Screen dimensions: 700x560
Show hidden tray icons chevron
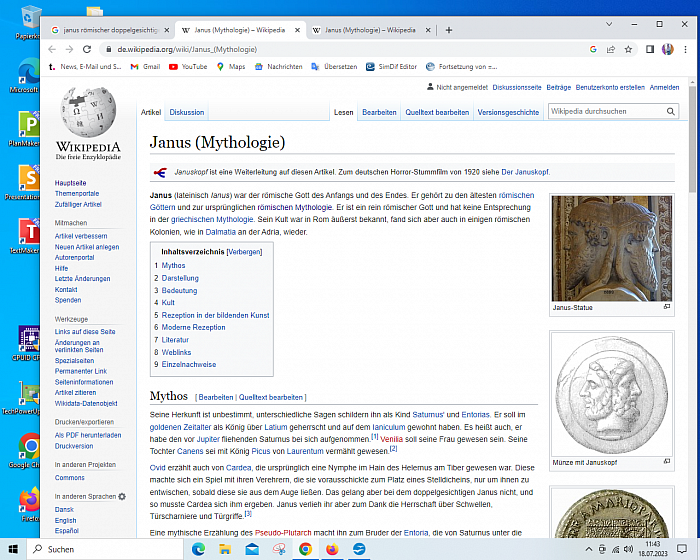[589, 549]
